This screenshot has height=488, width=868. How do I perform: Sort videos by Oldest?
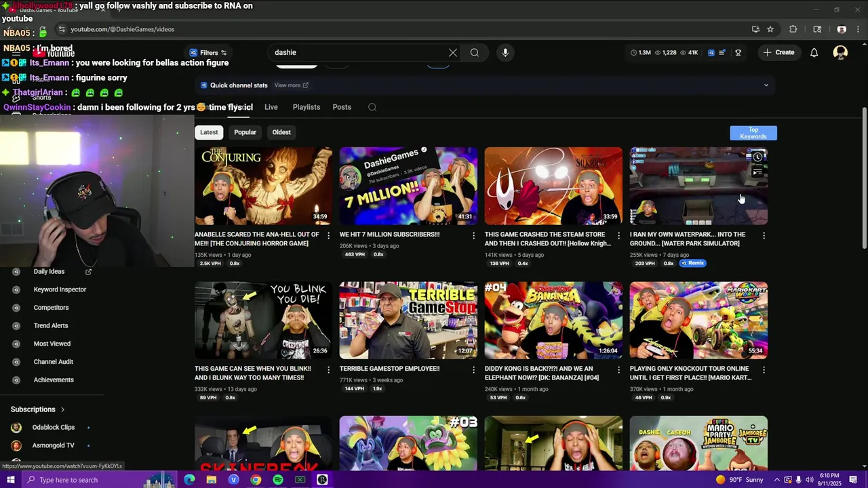[x=281, y=132]
